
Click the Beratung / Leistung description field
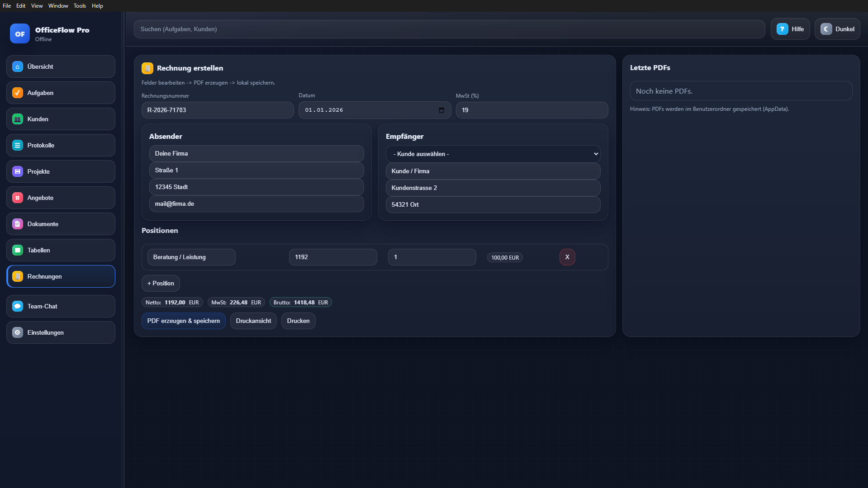pyautogui.click(x=191, y=257)
